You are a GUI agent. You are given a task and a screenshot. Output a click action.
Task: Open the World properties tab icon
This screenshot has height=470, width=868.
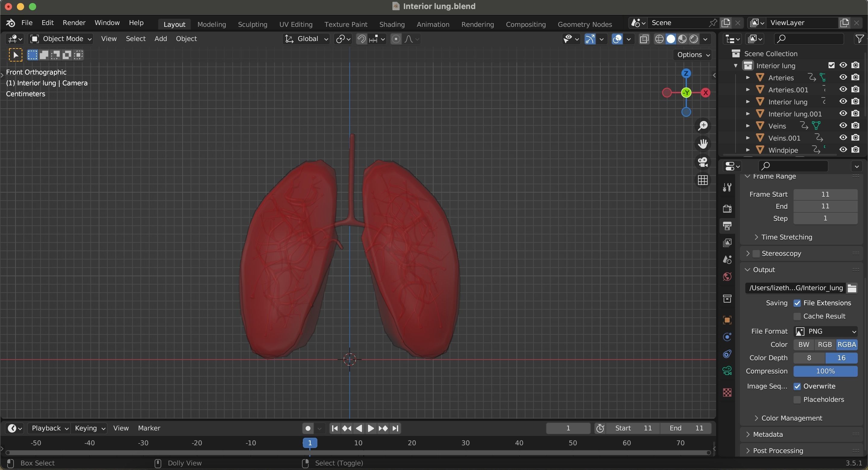[x=727, y=277]
